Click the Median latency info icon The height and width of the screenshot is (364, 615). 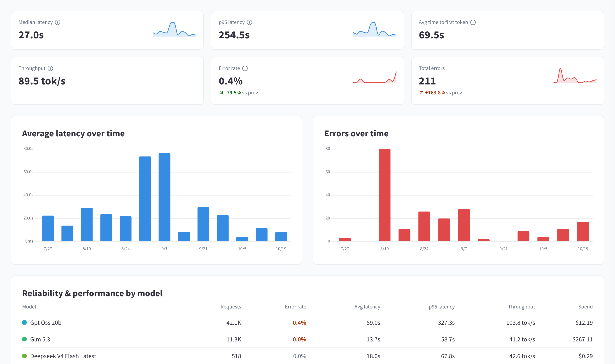pyautogui.click(x=58, y=22)
